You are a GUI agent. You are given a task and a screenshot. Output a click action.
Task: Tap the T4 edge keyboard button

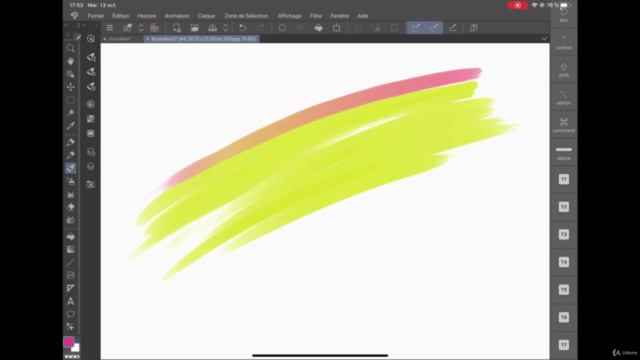point(564,262)
